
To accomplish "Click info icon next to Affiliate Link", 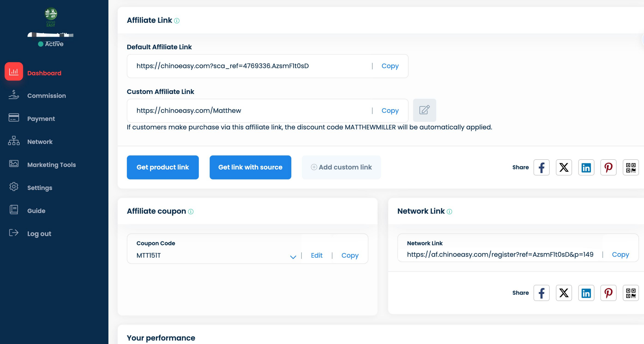I will click(177, 21).
